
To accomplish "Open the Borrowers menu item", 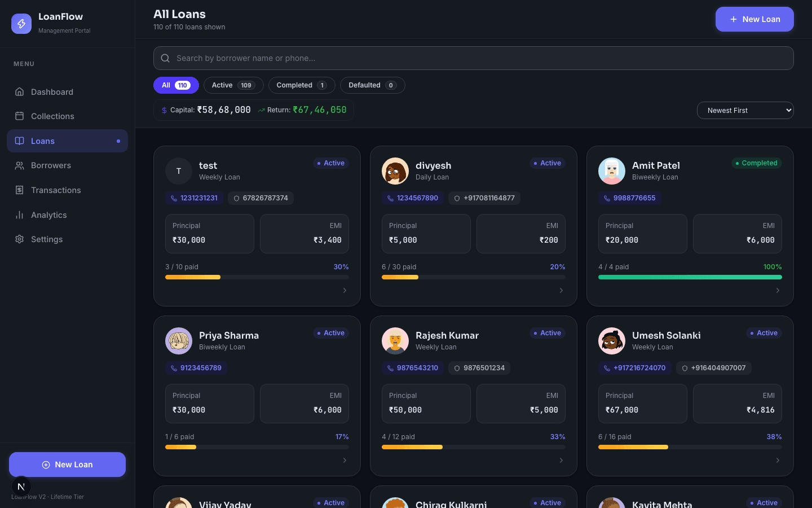I will 67,165.
